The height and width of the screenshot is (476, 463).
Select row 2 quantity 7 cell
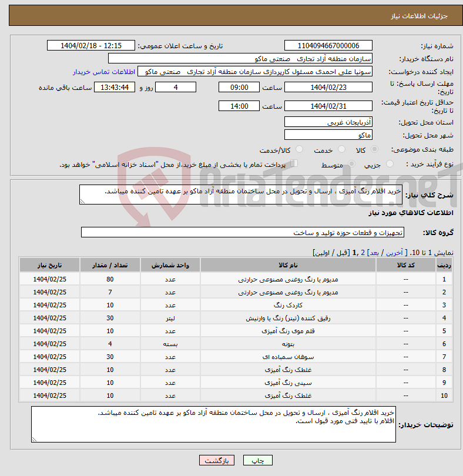click(110, 292)
